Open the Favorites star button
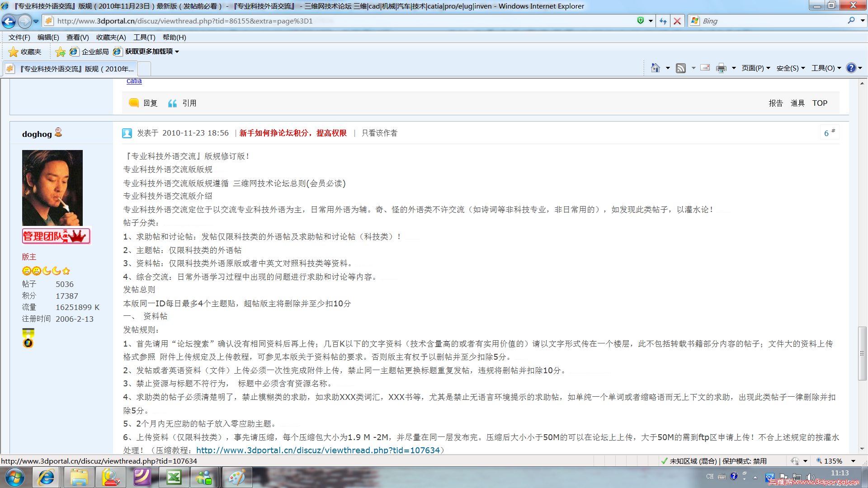This screenshot has height=488, width=868. coord(25,52)
